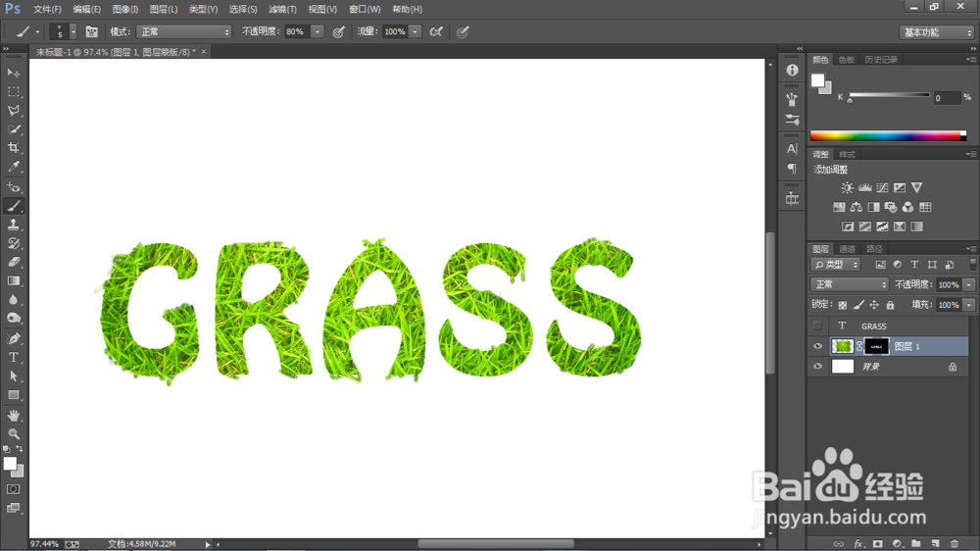This screenshot has width=980, height=551.
Task: Toggle Quick Mask mode
Action: [x=13, y=489]
